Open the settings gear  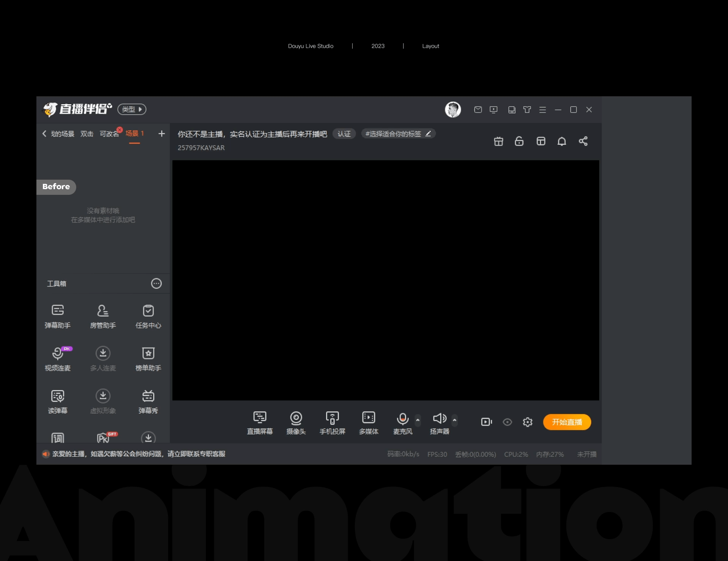click(527, 422)
